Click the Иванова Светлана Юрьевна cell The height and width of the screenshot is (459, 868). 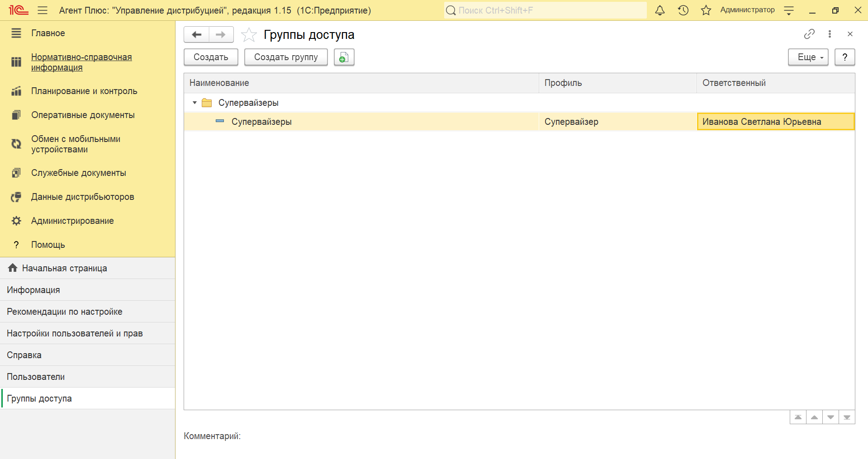(776, 122)
